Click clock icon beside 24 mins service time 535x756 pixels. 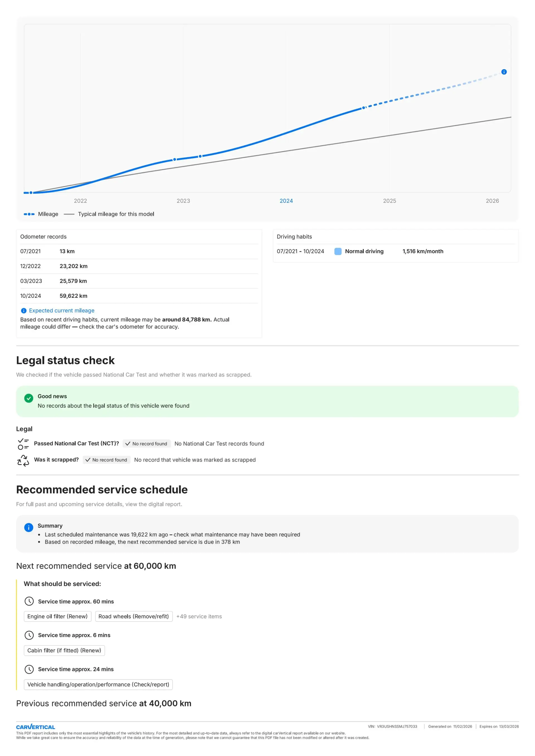click(x=29, y=669)
